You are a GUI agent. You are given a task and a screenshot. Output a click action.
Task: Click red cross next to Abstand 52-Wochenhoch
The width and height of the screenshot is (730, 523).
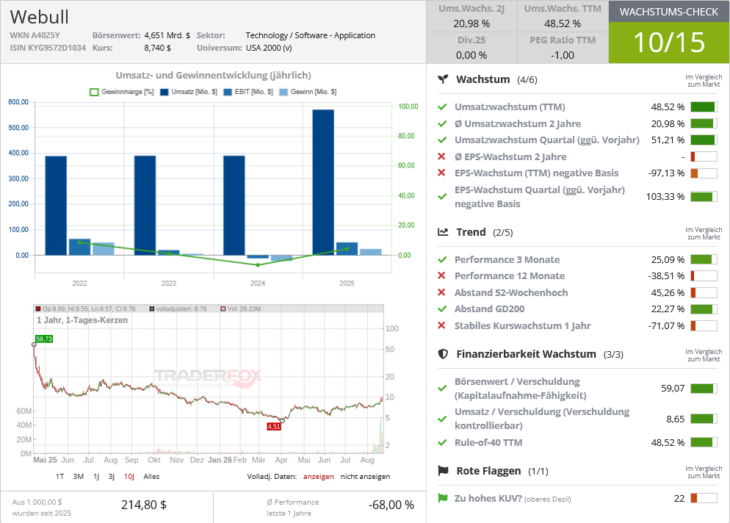pyautogui.click(x=442, y=292)
